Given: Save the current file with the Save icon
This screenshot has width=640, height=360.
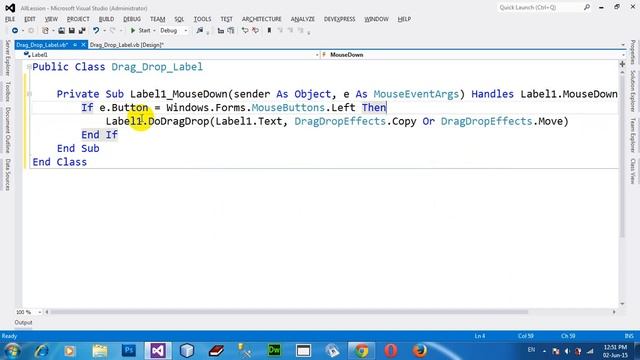Looking at the screenshot, I should click(71, 31).
